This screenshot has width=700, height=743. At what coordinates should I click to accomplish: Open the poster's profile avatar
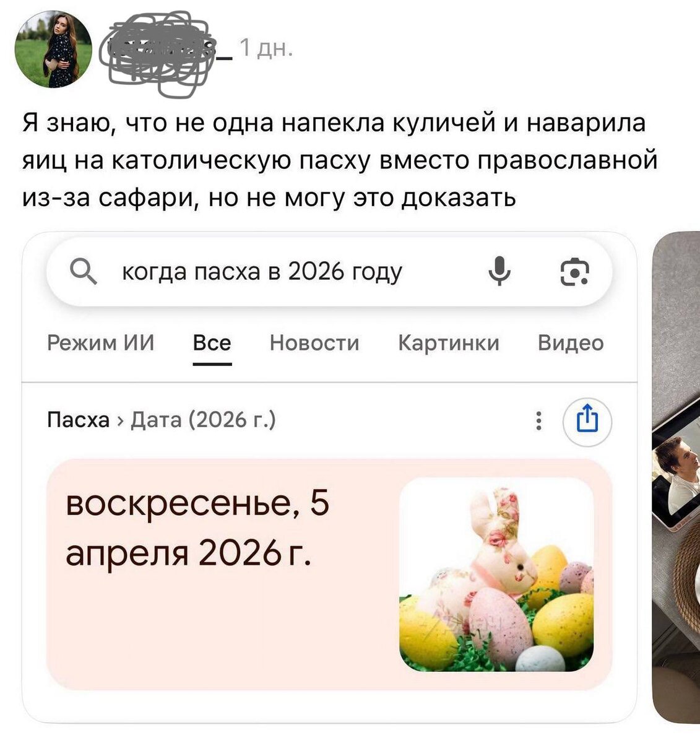[x=53, y=49]
